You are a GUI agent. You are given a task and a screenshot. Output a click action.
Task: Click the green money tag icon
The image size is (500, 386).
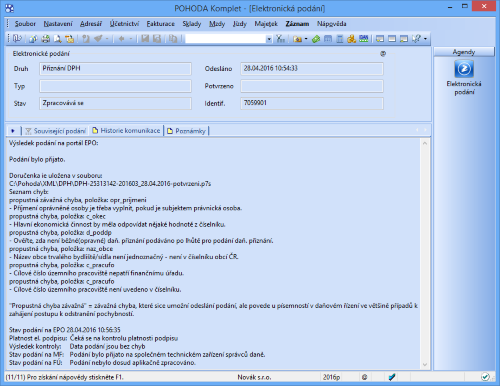point(316,39)
